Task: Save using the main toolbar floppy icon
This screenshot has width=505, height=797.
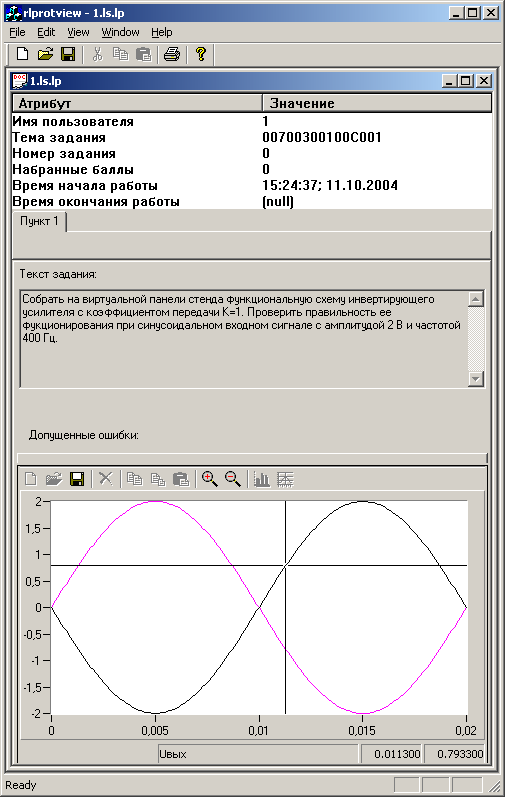Action: click(x=68, y=54)
